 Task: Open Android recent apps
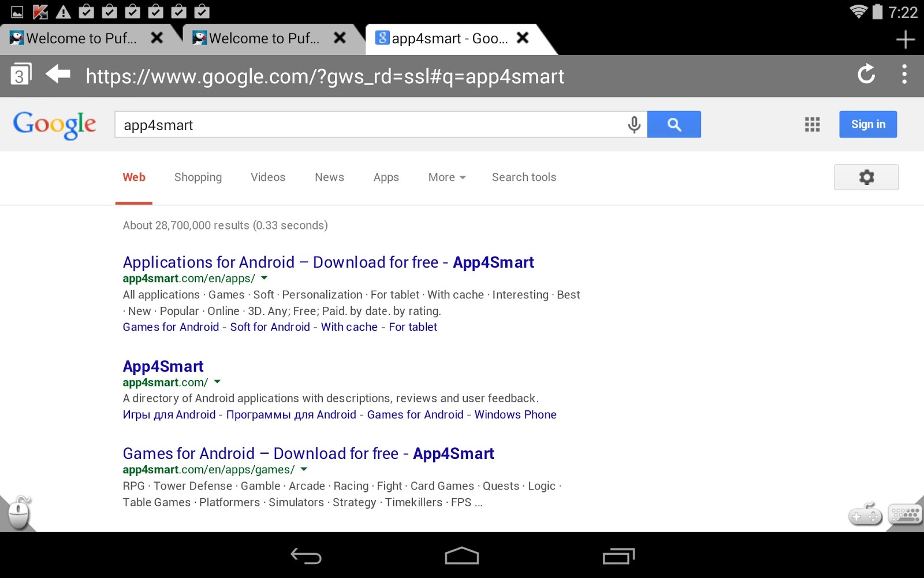(x=619, y=556)
